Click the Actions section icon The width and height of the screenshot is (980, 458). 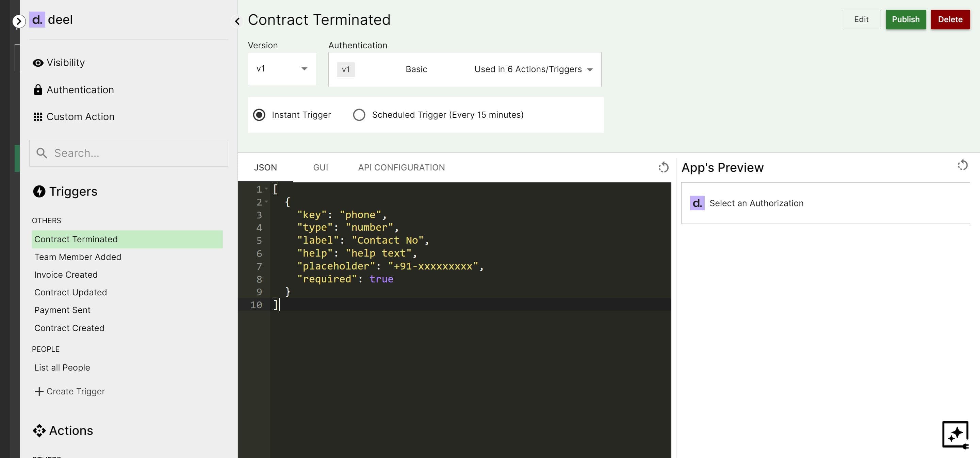point(39,431)
